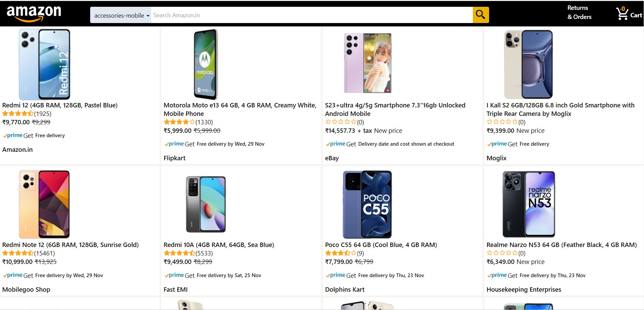Open the accessories-mobile category dropdown
Image resolution: width=644 pixels, height=310 pixels.
[x=121, y=15]
